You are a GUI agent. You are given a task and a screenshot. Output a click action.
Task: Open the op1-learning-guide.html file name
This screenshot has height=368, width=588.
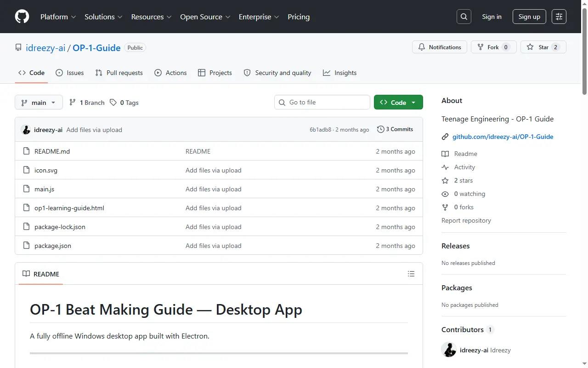click(69, 208)
